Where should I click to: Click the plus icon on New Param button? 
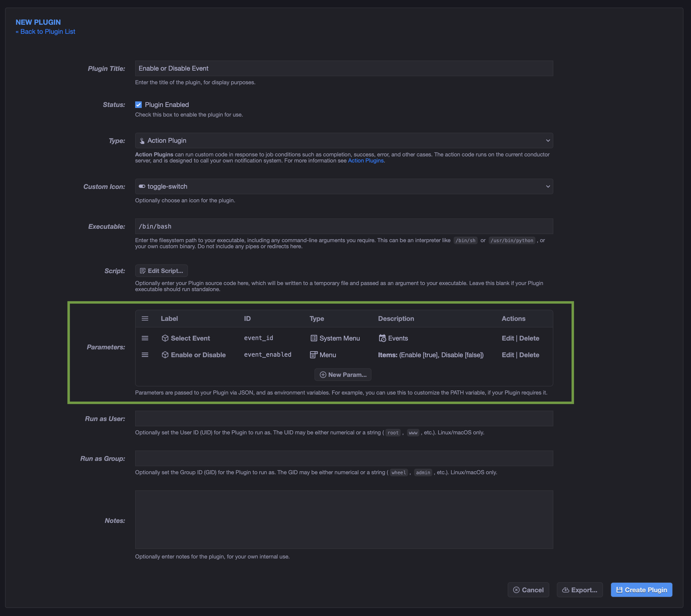tap(323, 375)
